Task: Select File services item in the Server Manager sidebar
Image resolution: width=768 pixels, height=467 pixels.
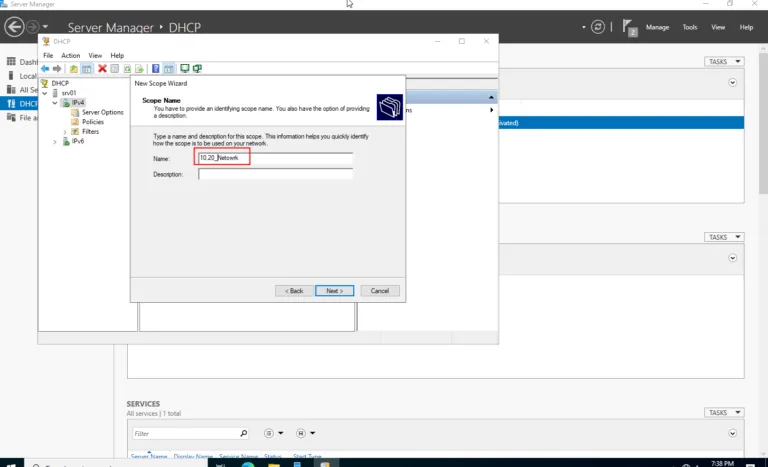Action: coord(22,118)
